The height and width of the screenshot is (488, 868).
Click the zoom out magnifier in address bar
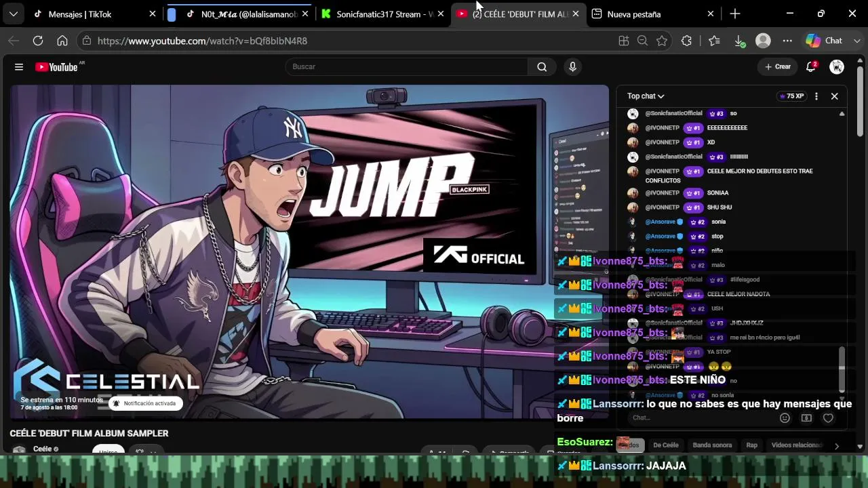tap(643, 41)
